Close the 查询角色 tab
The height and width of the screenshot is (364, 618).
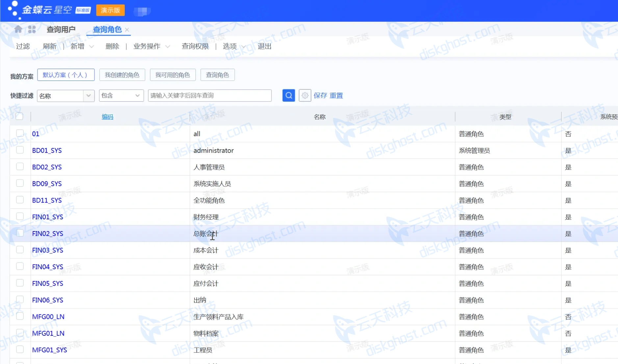coord(127,30)
